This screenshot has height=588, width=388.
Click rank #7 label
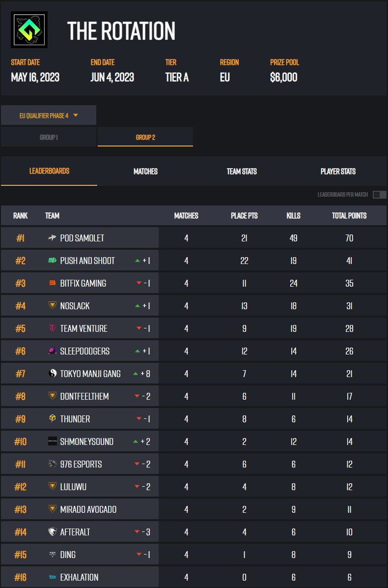click(20, 374)
